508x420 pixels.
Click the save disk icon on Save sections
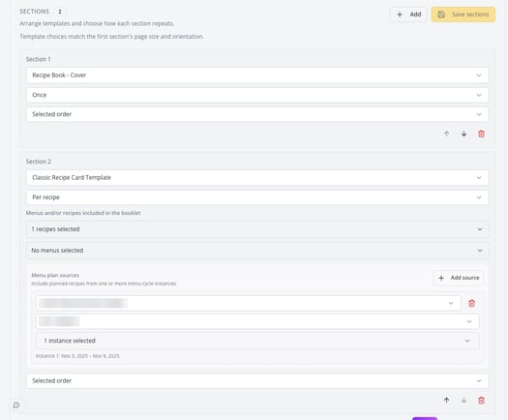[441, 15]
